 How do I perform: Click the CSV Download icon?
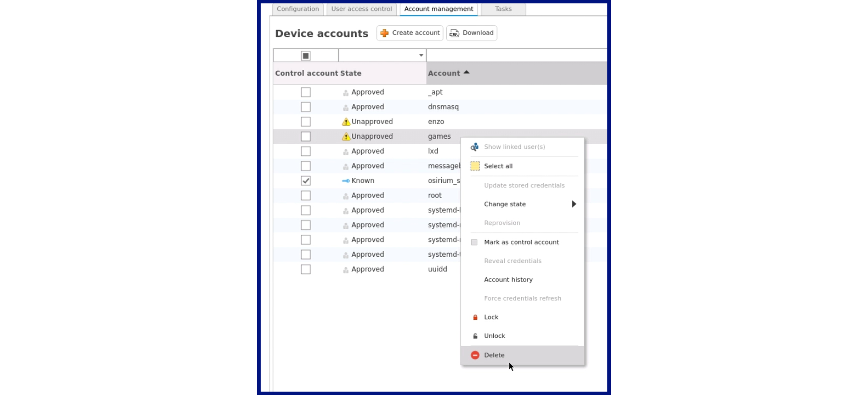click(x=454, y=33)
